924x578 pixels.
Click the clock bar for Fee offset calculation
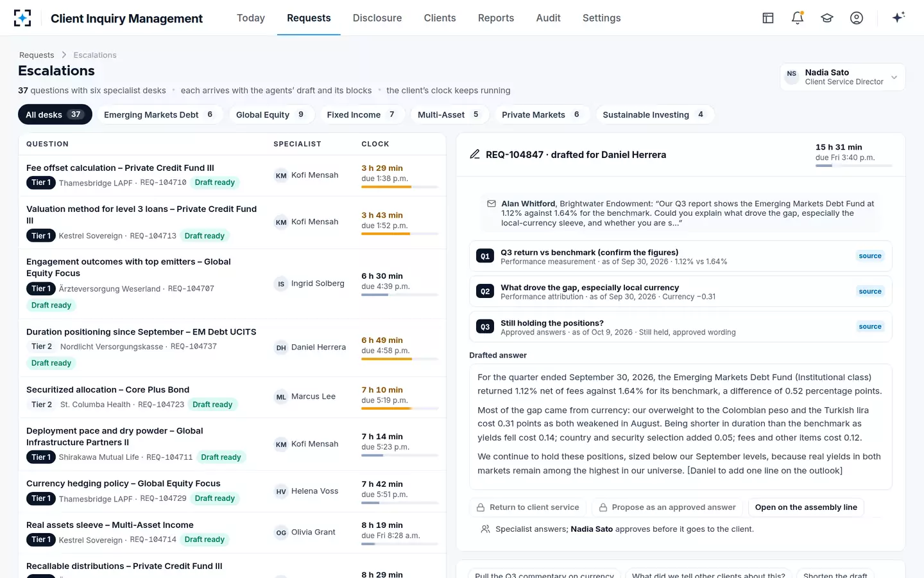[x=400, y=187]
